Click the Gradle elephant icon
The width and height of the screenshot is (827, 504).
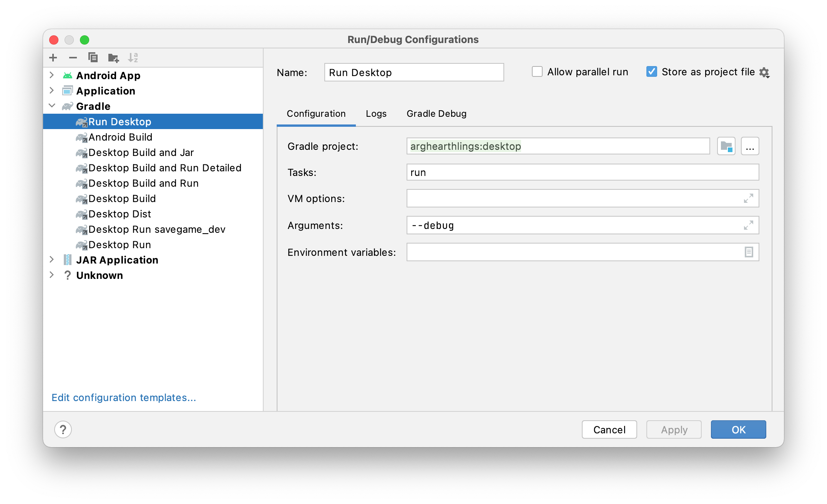point(68,106)
